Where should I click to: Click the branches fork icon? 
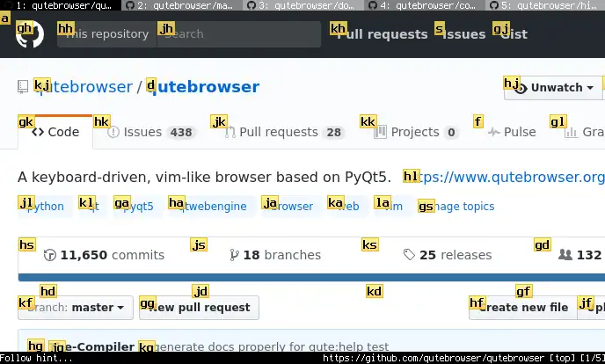pos(234,255)
